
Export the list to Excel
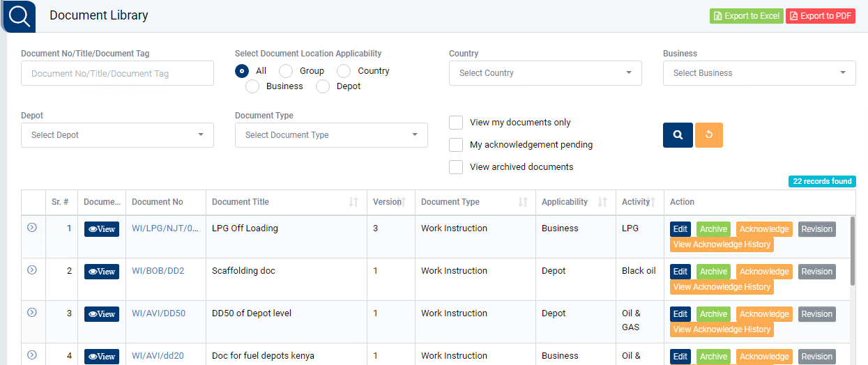click(746, 16)
